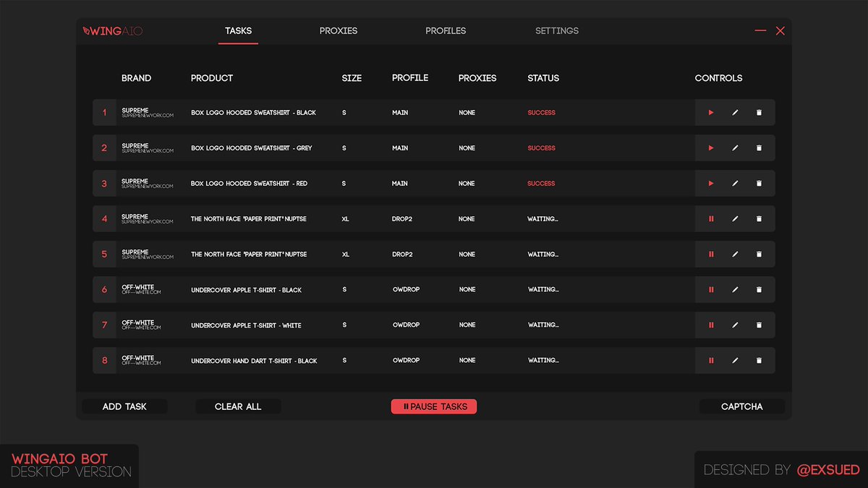The height and width of the screenshot is (488, 868).
Task: Delete task 2 Box Logo Grey
Action: [759, 148]
